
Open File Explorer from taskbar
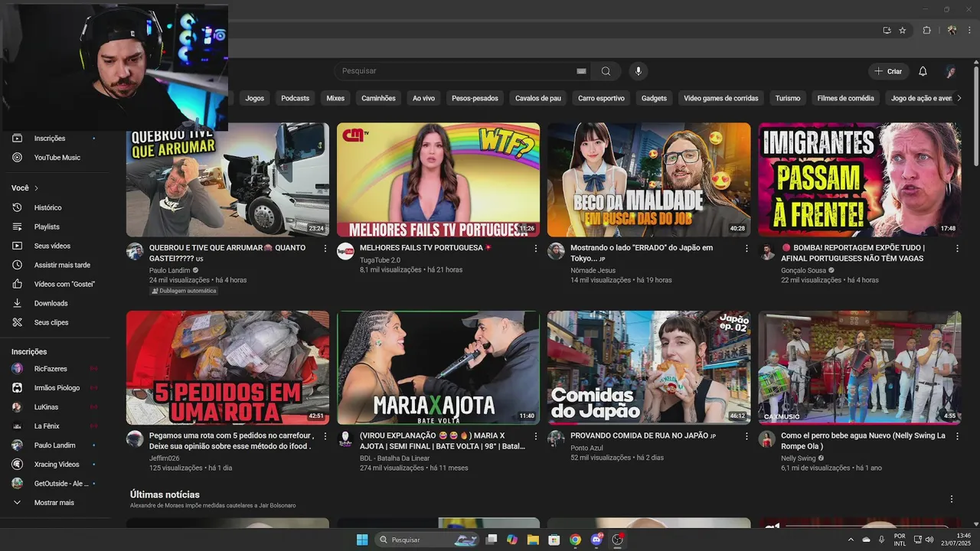click(x=533, y=540)
